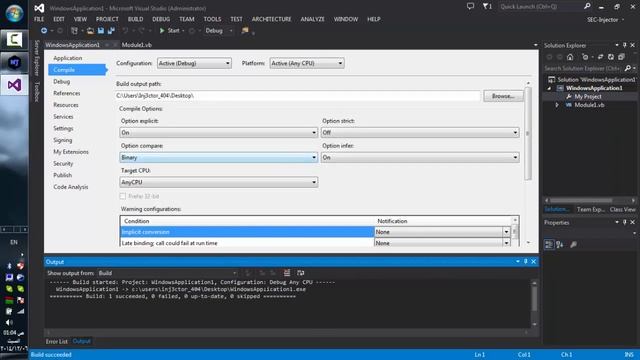The height and width of the screenshot is (360, 640).
Task: Open the Option explicit dropdown
Action: 219,133
